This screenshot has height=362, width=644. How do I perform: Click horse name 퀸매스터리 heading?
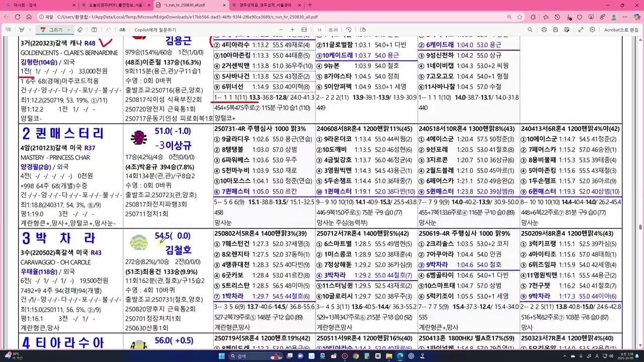[63, 133]
